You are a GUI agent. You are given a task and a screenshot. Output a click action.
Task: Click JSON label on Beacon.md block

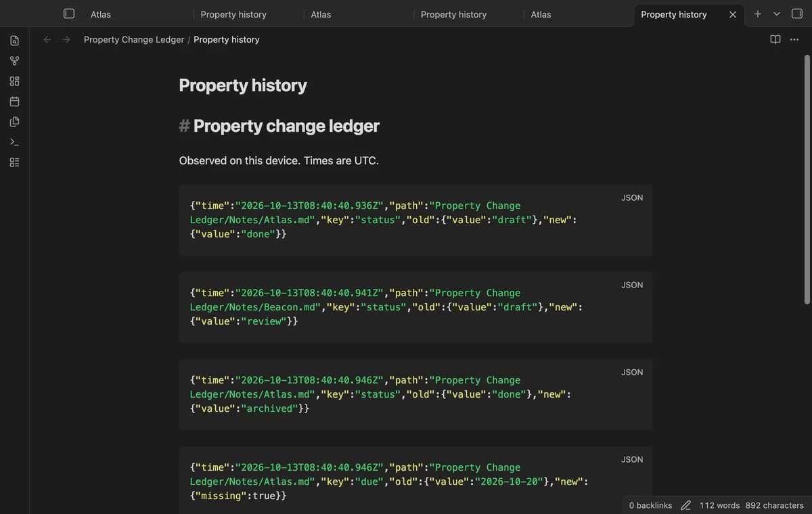(632, 285)
